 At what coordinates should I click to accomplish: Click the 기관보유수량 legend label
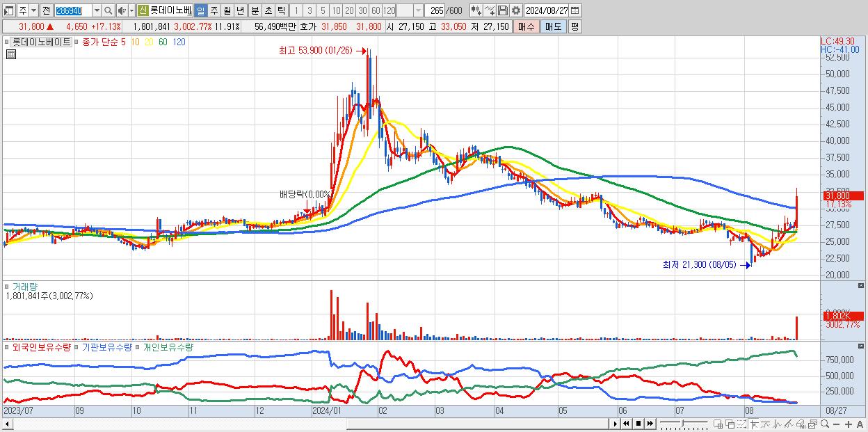point(106,346)
